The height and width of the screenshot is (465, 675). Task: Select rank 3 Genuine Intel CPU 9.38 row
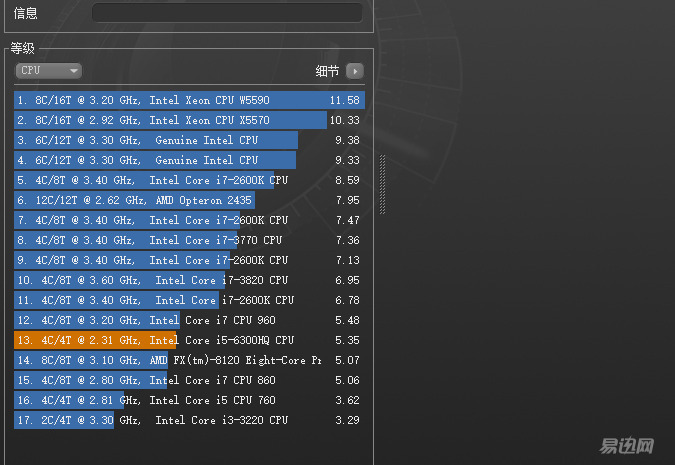[189, 140]
